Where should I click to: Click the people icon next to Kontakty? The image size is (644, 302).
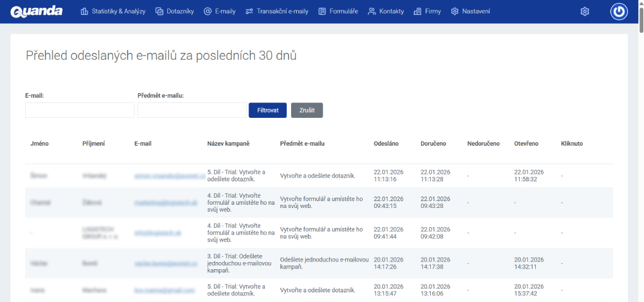coord(372,12)
